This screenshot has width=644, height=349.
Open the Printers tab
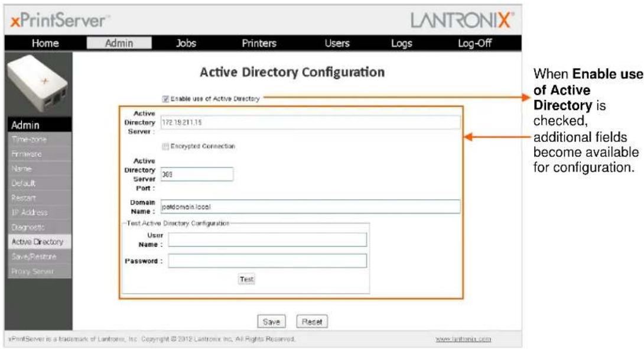[x=259, y=43]
